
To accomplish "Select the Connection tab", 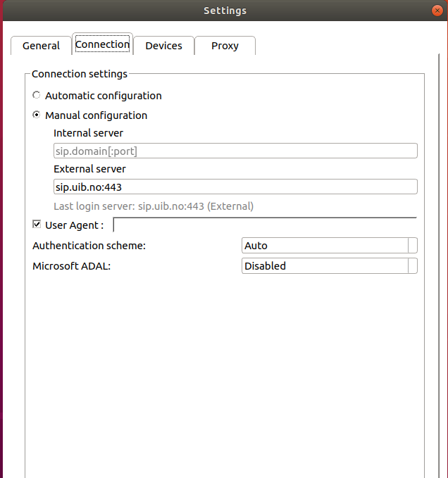I will [102, 44].
